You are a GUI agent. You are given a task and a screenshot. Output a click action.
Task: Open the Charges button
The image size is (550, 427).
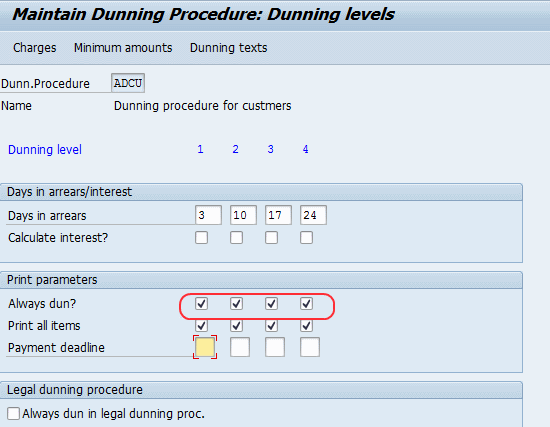[34, 48]
